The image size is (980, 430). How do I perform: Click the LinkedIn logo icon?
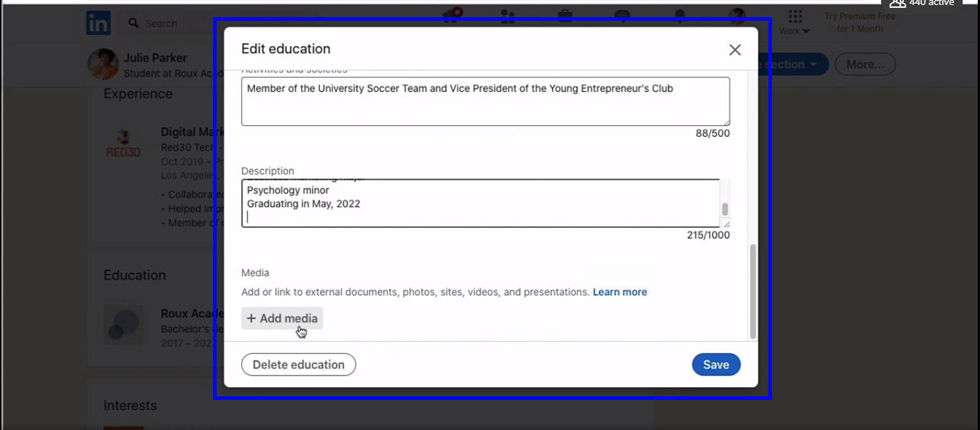point(98,23)
